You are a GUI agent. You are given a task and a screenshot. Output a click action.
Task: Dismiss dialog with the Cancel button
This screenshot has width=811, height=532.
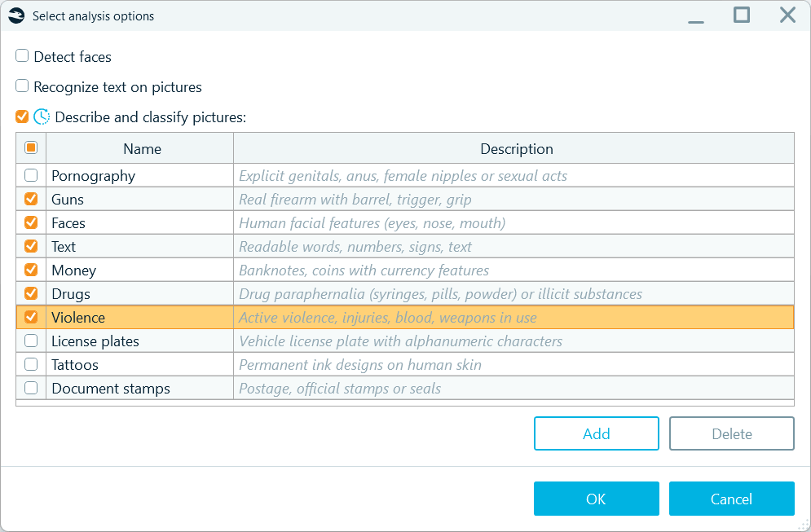coord(731,499)
